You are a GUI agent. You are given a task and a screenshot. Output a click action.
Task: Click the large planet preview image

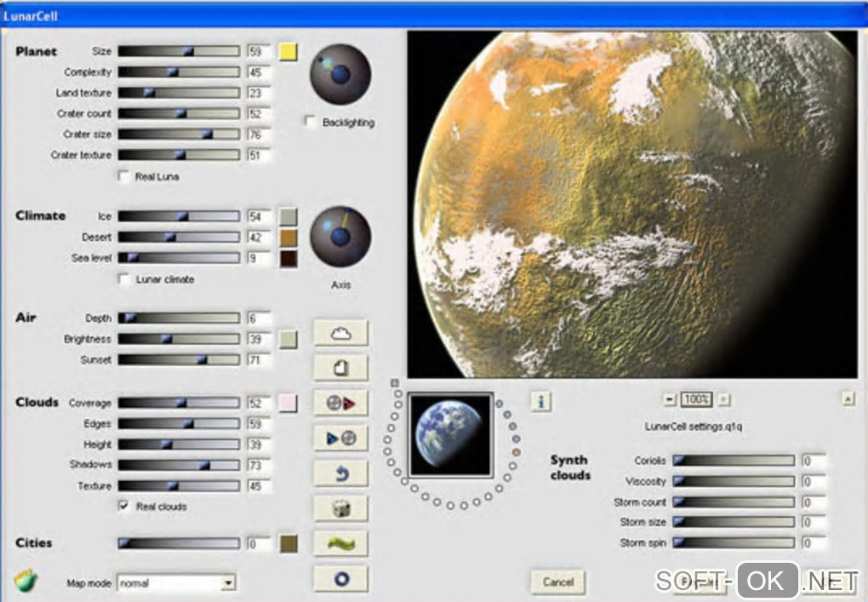pos(632,204)
